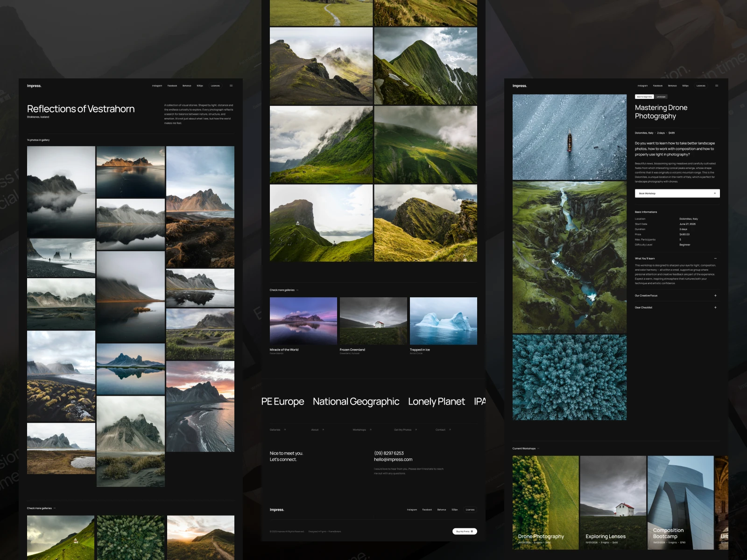This screenshot has width=747, height=560.
Task: Click the Licences button in the footer
Action: click(470, 510)
